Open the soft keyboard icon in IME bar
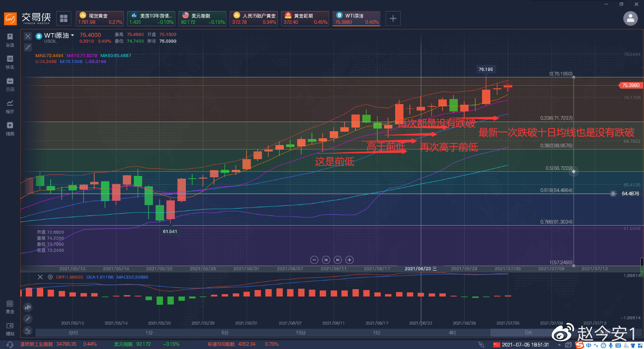 pyautogui.click(x=618, y=345)
